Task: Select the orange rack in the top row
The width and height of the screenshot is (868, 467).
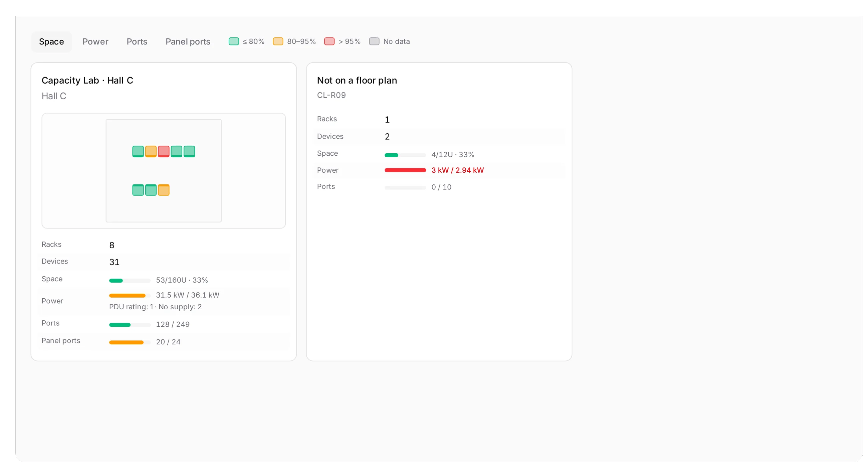Action: click(x=151, y=151)
